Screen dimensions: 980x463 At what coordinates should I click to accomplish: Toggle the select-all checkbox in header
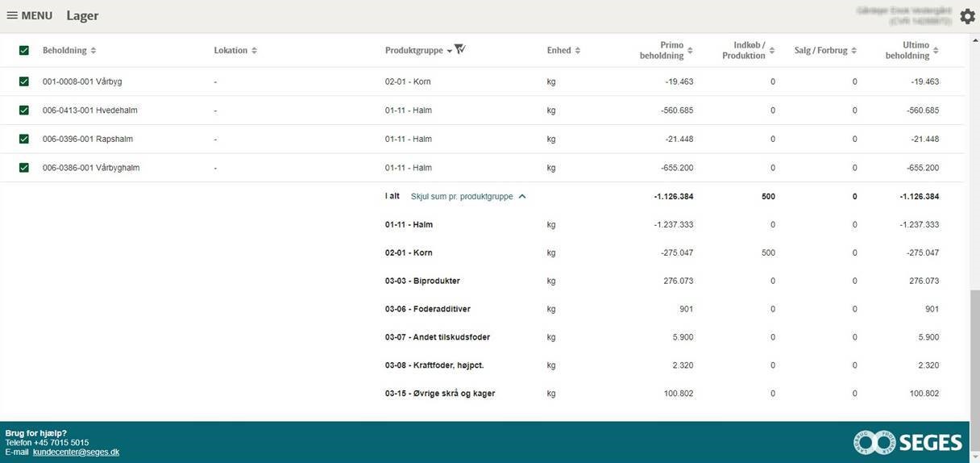[24, 50]
